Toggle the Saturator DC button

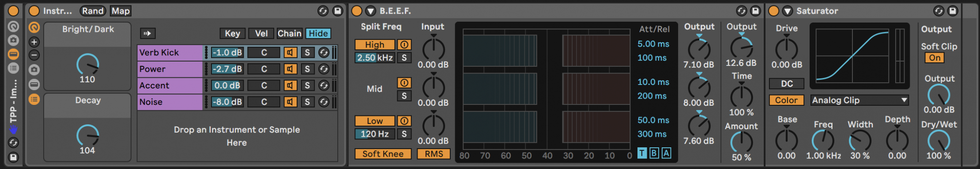(787, 84)
